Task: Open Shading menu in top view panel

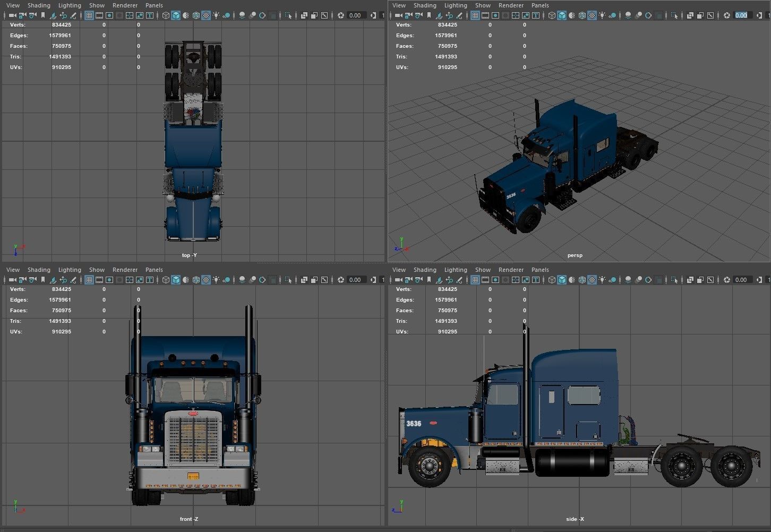Action: [39, 5]
